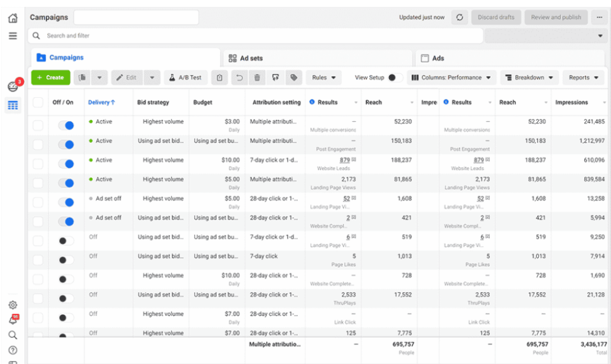
Task: Click the green Create button
Action: point(51,78)
